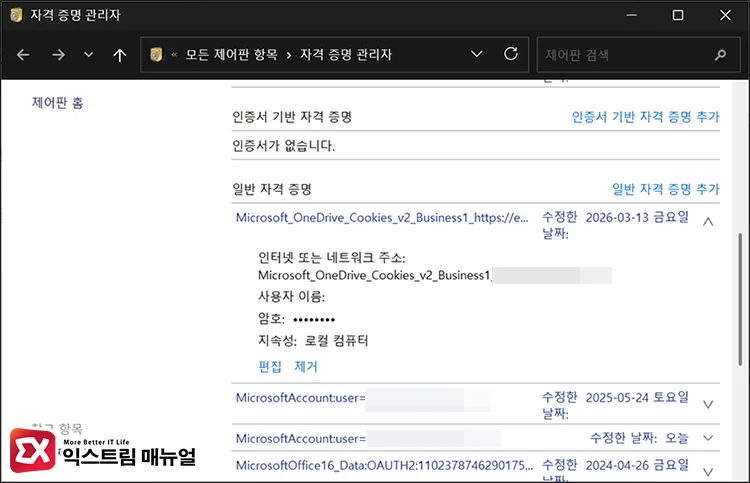Click 모든 제어판 항목 breadcrumb
The image size is (750, 483).
pos(232,55)
